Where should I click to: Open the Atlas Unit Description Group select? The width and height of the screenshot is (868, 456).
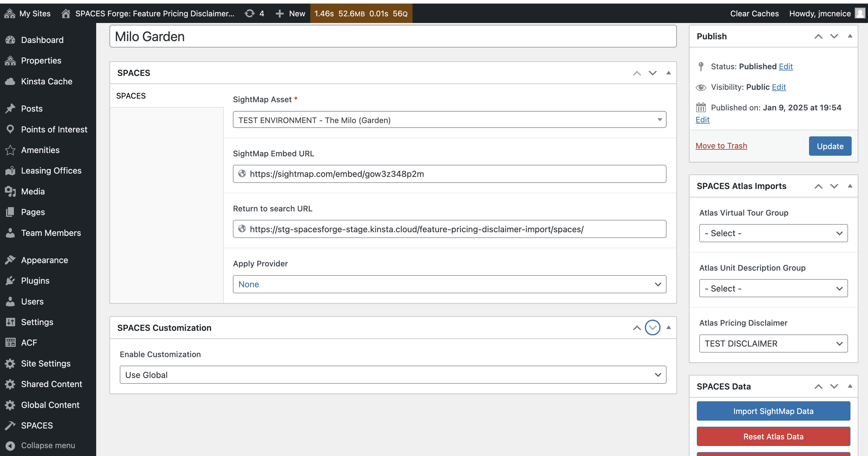[773, 288]
